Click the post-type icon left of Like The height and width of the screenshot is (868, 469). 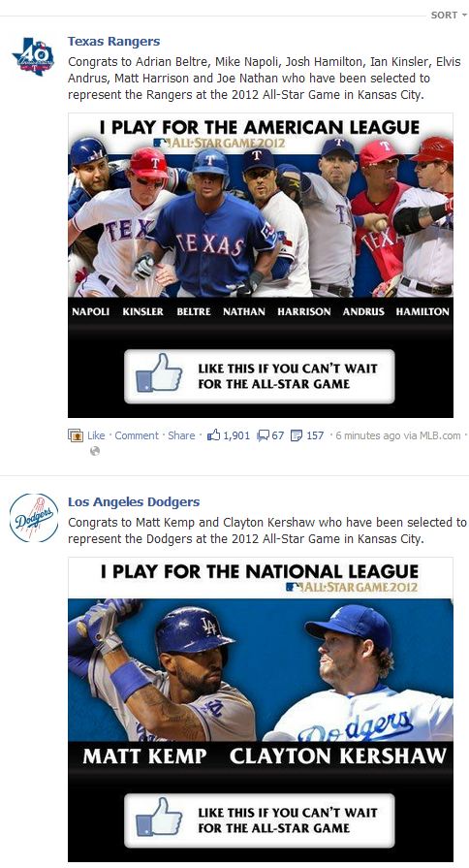point(76,435)
